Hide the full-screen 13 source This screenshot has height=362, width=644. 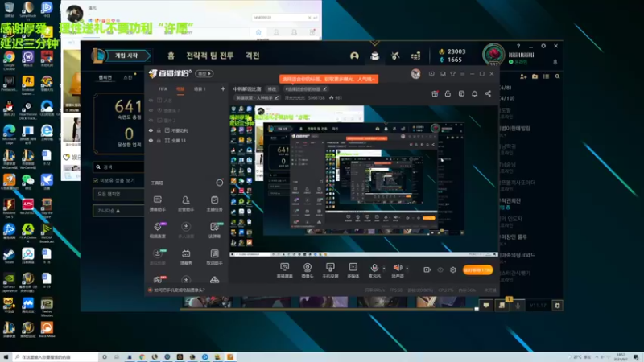click(x=151, y=140)
